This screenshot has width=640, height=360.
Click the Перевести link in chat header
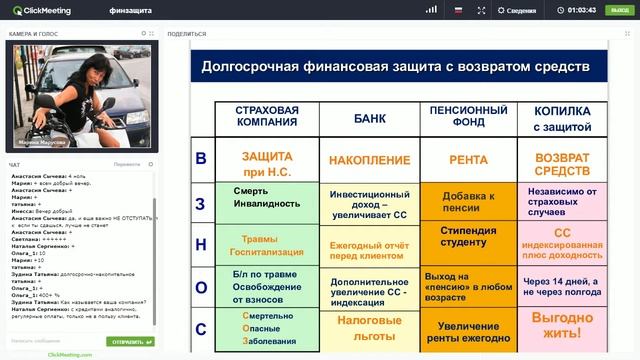(x=127, y=164)
